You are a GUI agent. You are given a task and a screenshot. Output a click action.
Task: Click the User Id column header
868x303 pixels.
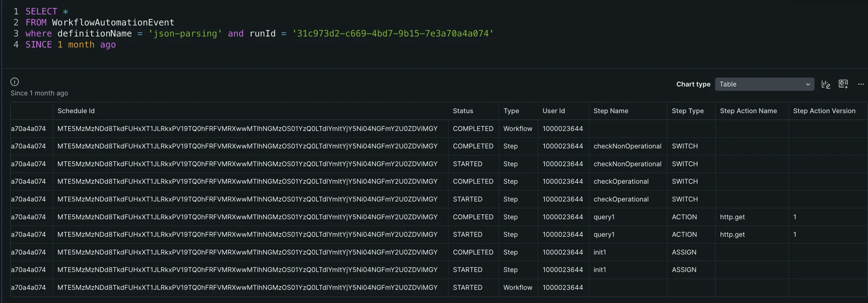tap(553, 111)
